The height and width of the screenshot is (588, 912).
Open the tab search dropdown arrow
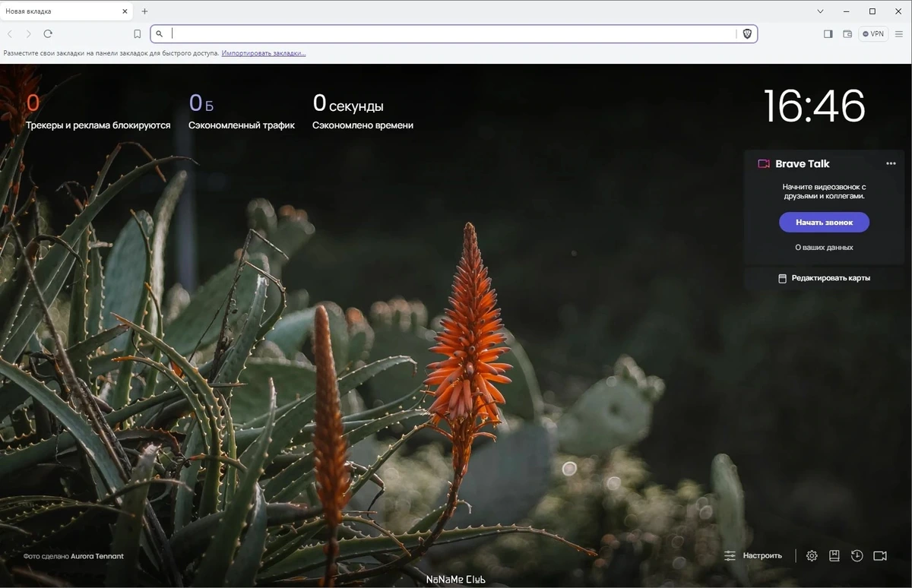[x=820, y=11]
